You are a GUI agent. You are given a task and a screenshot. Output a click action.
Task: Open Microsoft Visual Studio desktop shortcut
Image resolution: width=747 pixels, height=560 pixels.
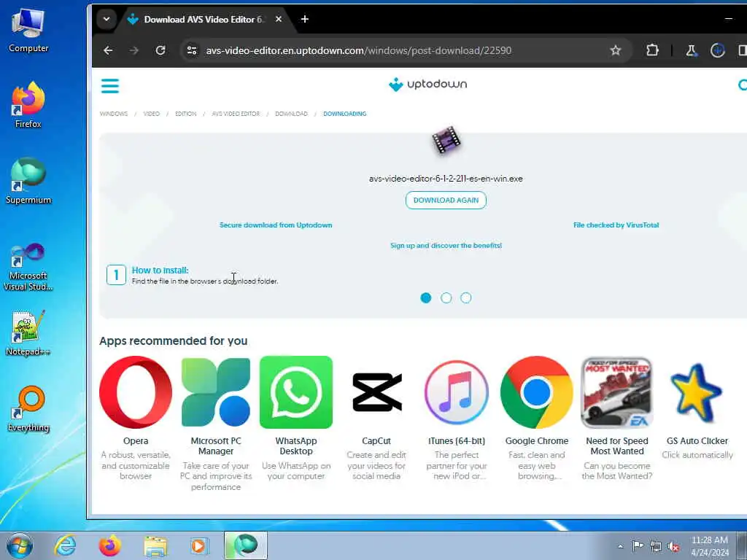[28, 267]
